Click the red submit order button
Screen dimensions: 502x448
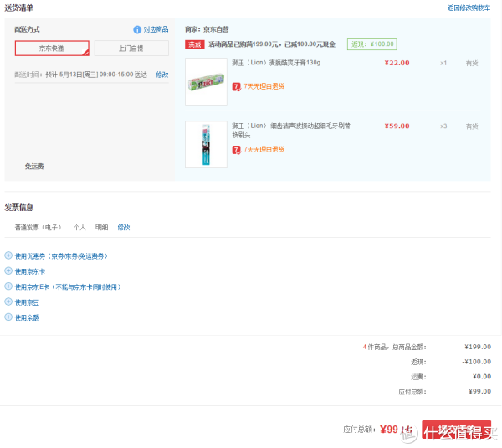pos(456,430)
